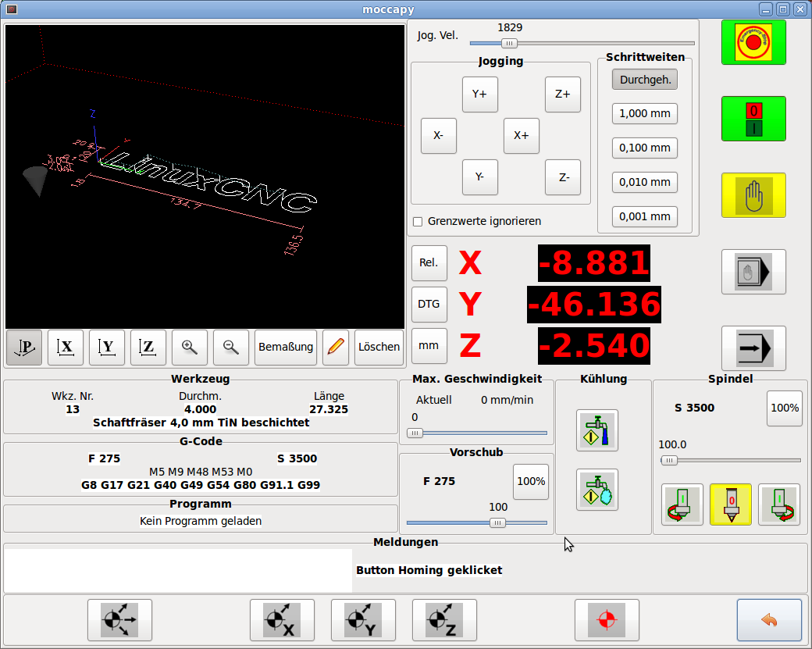Toggle the machine power on/off button

(x=753, y=119)
